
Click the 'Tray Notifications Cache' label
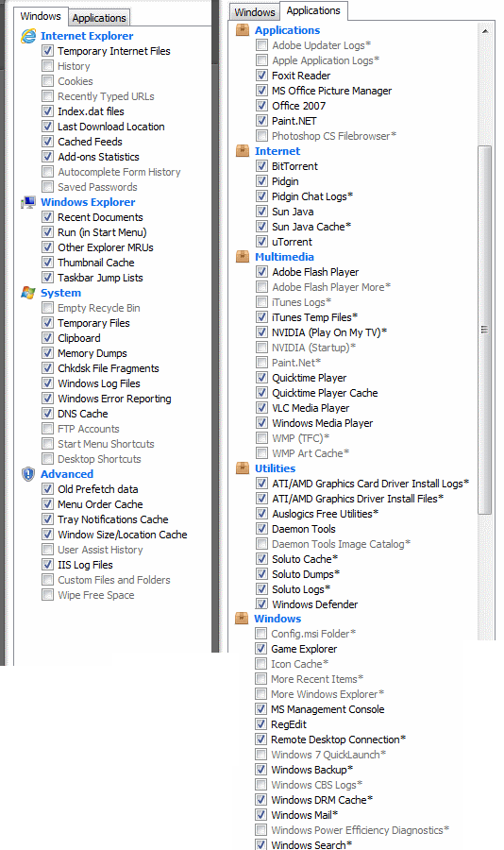pyautogui.click(x=112, y=519)
